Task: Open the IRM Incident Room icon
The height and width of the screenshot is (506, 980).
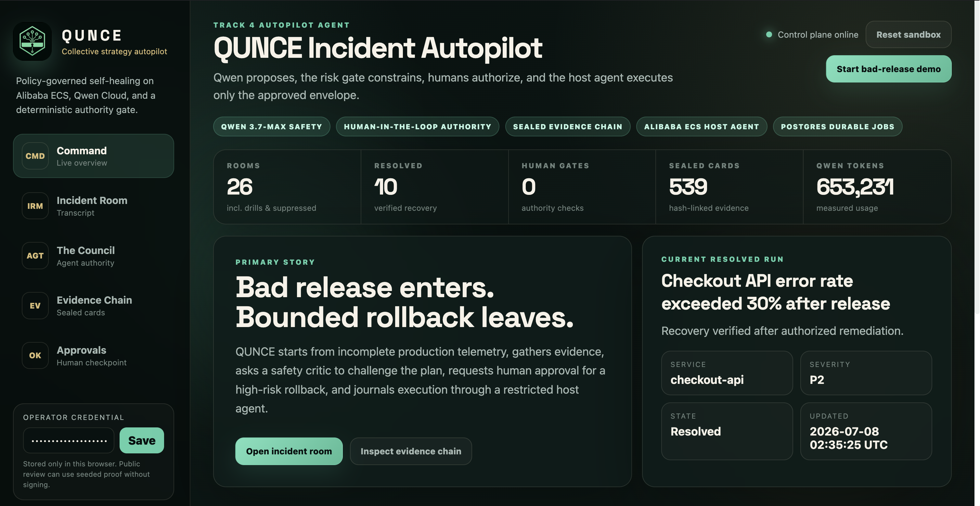Action: pos(35,206)
